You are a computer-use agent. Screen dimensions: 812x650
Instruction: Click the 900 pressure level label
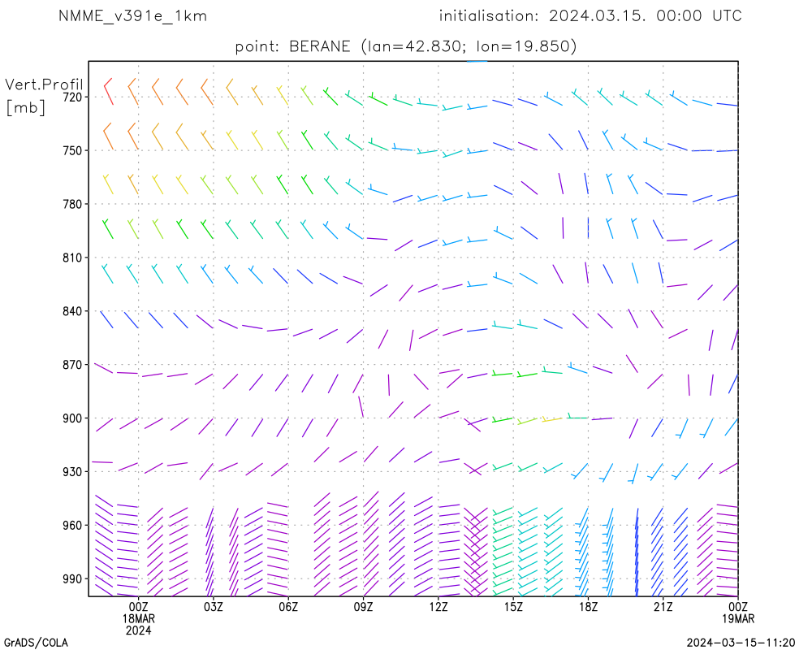tap(72, 418)
